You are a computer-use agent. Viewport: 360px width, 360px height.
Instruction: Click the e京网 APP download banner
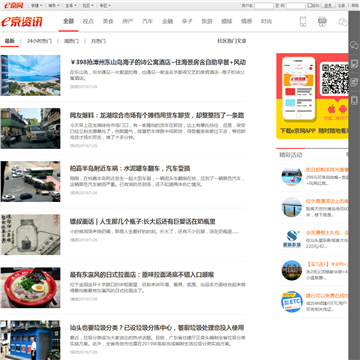pyautogui.click(x=312, y=96)
